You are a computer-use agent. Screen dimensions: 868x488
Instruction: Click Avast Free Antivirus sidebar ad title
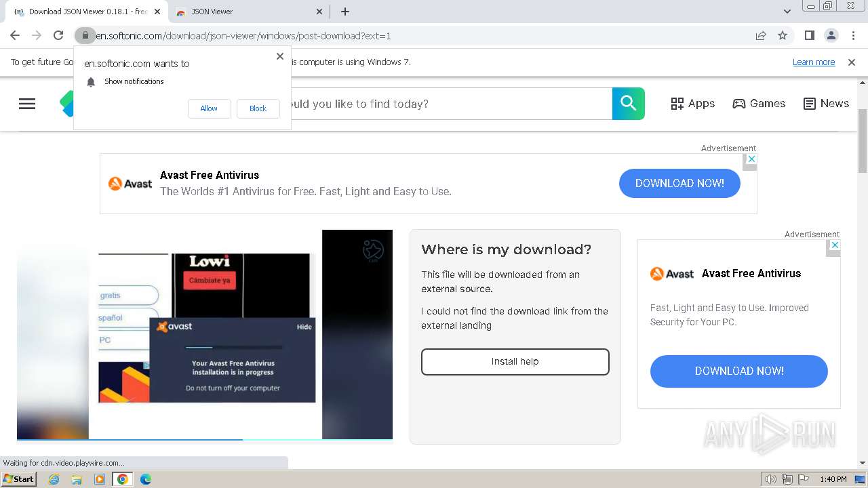[751, 273]
